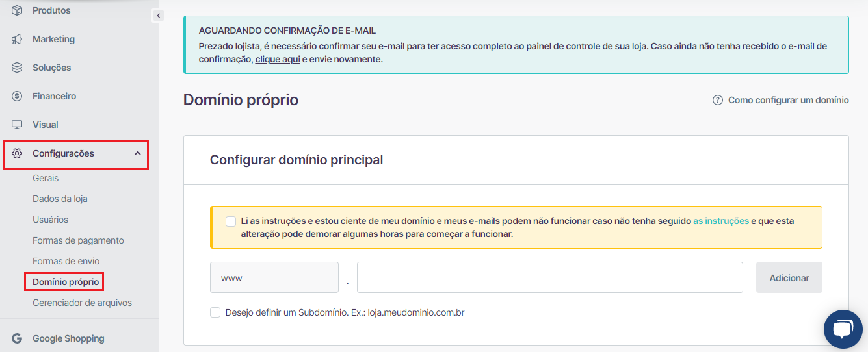
Task: Open the 'as instruções' link
Action: tap(721, 221)
